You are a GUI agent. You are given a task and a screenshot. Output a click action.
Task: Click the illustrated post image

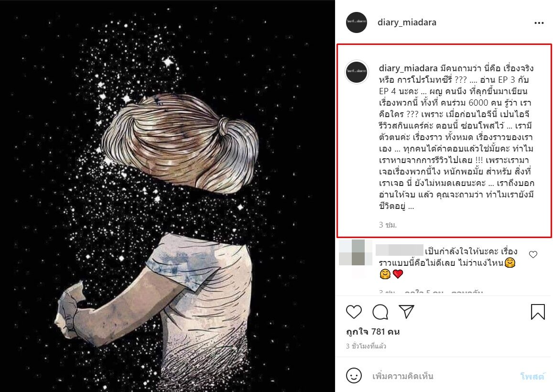coord(167,196)
